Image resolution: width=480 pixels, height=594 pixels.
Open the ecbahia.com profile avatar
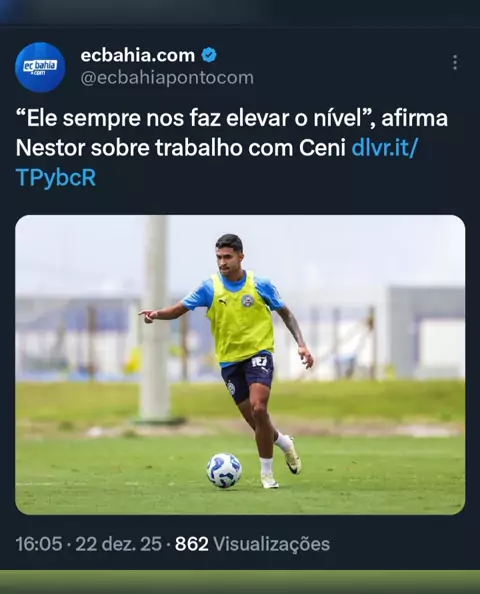(x=40, y=67)
